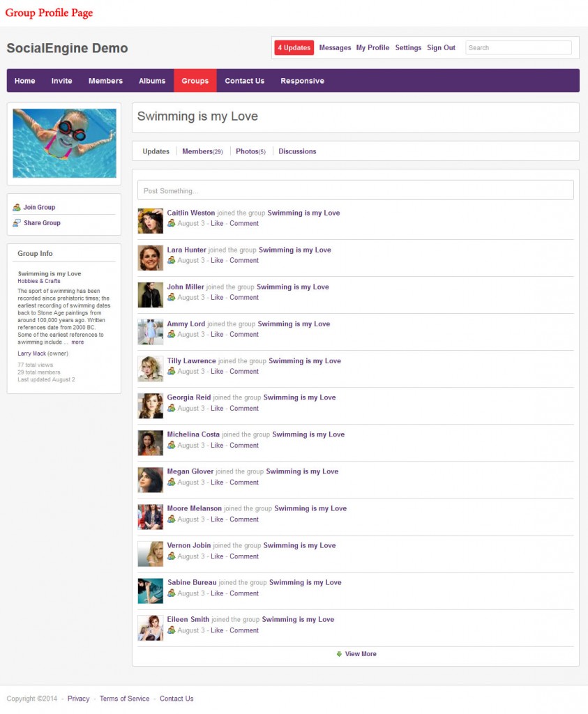
Task: Click the group icon next to John Miller's August 3 post
Action: pos(171,297)
